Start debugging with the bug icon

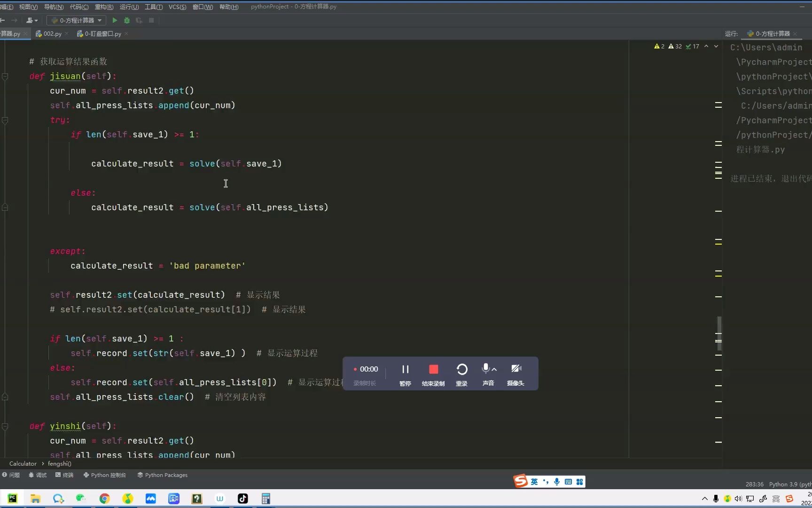click(x=126, y=20)
